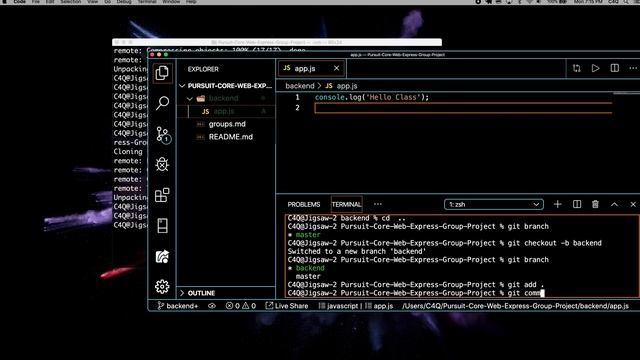Collapse the backend folder
Screen dimensions: 640x360
(x=226, y=98)
